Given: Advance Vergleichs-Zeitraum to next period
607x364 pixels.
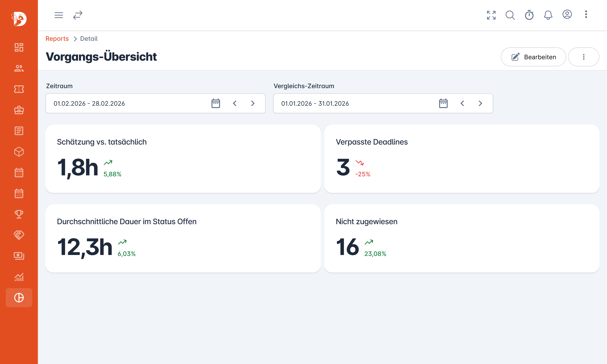Looking at the screenshot, I should 480,103.
